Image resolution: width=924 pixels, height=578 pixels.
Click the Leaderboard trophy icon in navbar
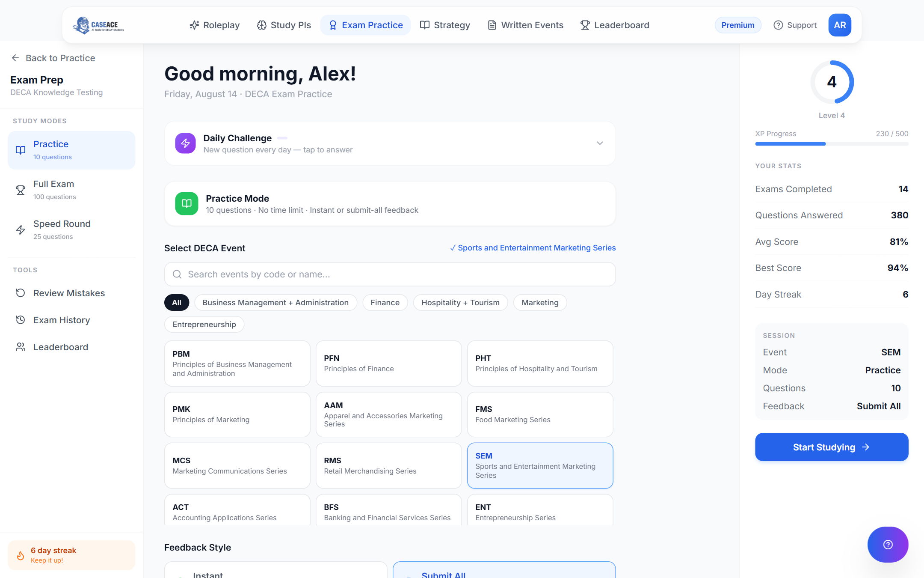tap(585, 25)
